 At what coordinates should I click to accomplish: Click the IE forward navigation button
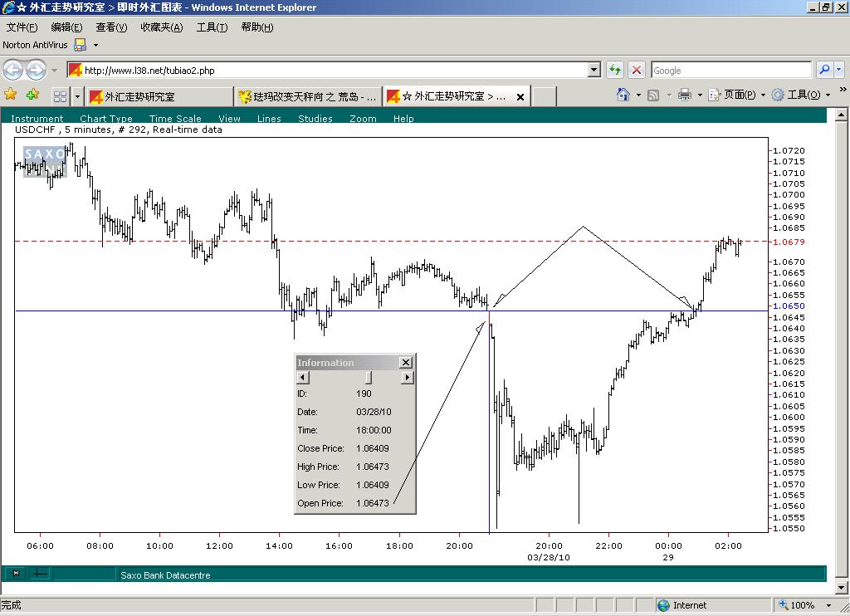37,70
